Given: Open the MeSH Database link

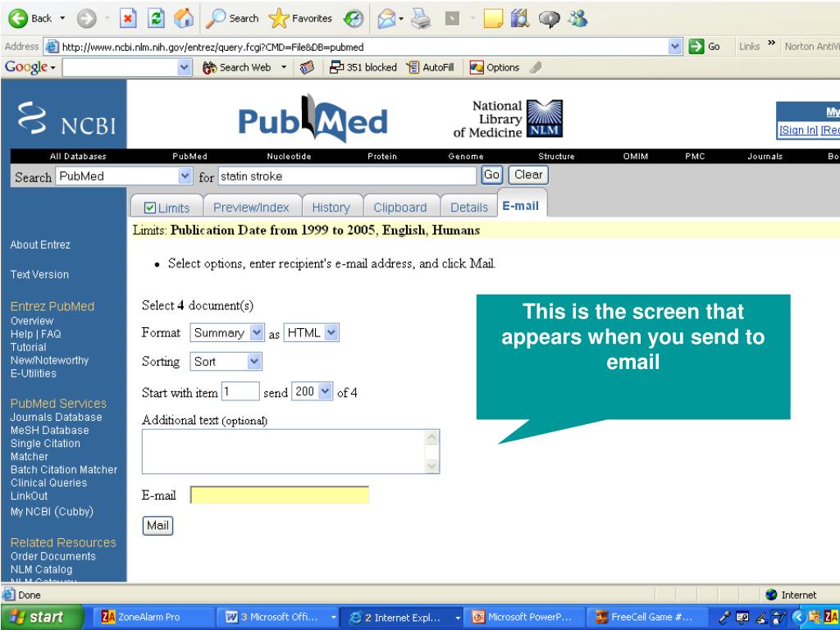Looking at the screenshot, I should click(x=49, y=430).
